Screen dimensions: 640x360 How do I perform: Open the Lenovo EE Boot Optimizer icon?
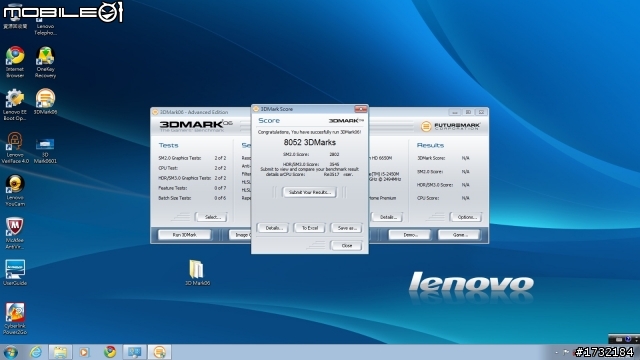click(15, 105)
